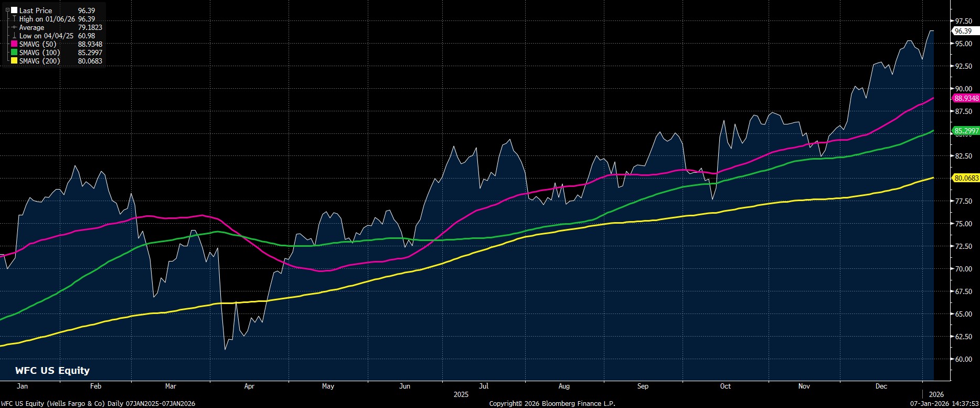Click the Apr label on the time axis
The image size is (980, 408).
click(x=249, y=386)
